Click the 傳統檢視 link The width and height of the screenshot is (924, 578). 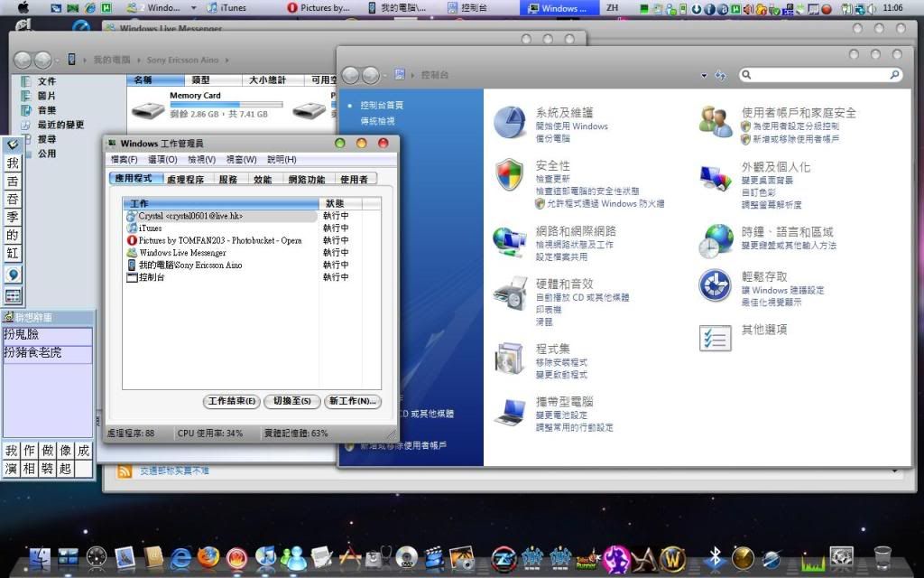click(378, 120)
